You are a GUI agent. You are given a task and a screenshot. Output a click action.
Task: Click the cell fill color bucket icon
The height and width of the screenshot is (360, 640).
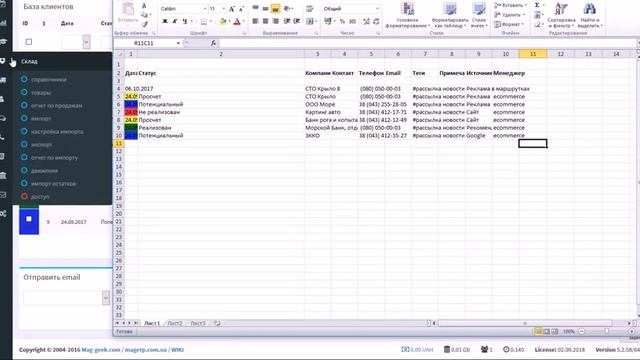222,22
